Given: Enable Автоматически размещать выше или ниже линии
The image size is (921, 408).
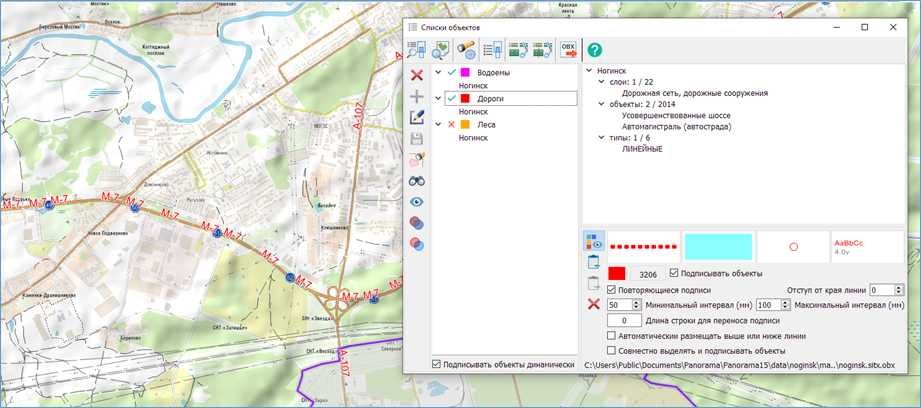Looking at the screenshot, I should (x=611, y=336).
